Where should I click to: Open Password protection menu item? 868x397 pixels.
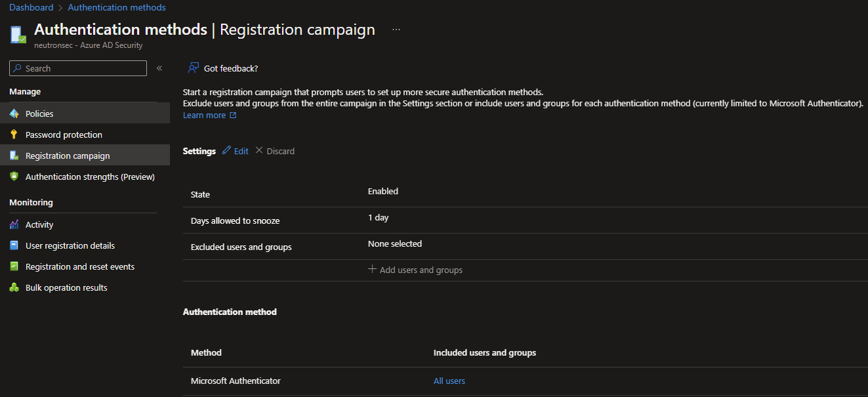(x=64, y=135)
